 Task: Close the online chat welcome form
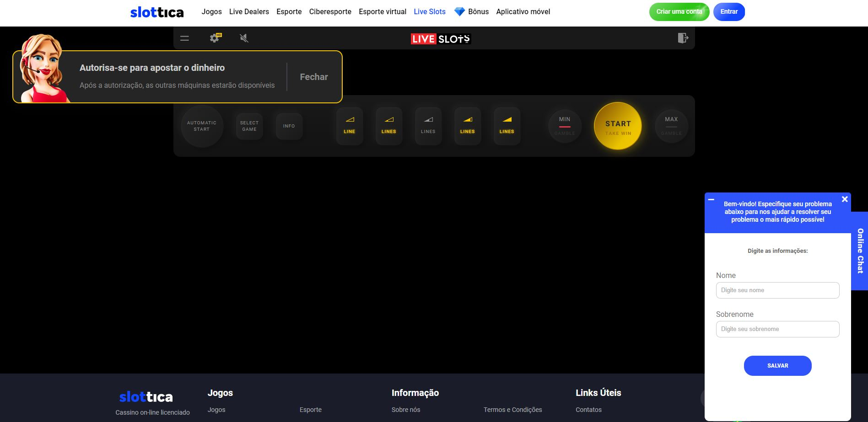point(845,199)
